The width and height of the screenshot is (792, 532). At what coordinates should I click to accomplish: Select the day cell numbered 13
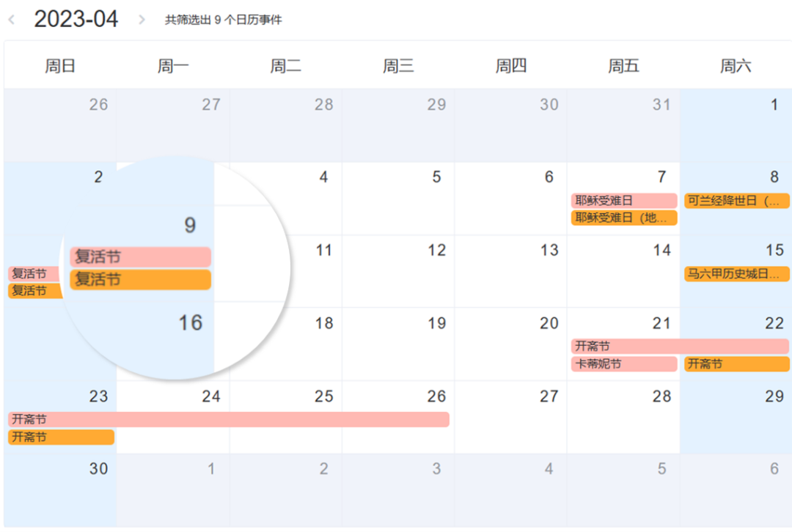click(510, 271)
